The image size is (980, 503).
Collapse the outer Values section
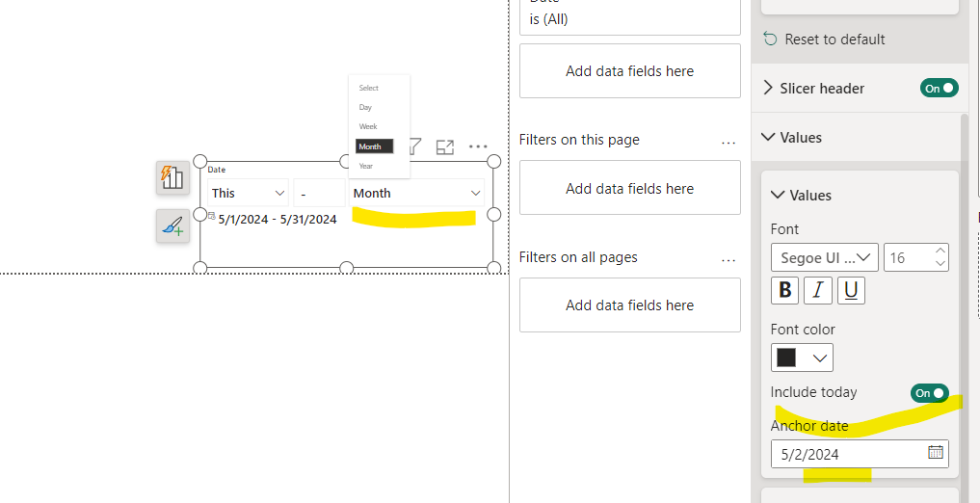click(768, 137)
